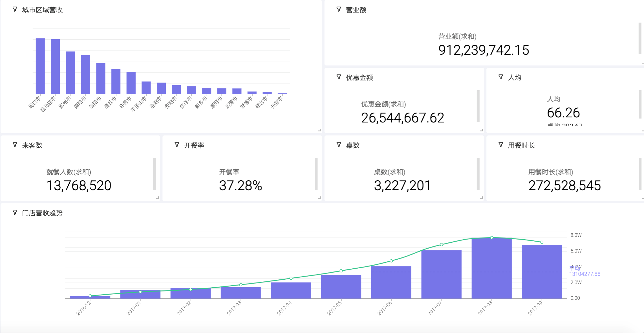The height and width of the screenshot is (333, 644).
Task: Click filter icon beside 开餐率
Action: click(177, 145)
